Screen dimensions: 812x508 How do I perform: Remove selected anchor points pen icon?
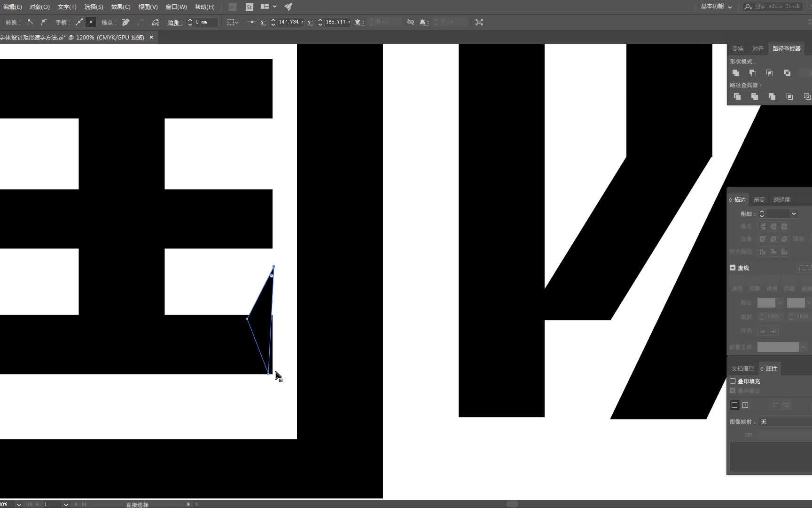pyautogui.click(x=125, y=22)
